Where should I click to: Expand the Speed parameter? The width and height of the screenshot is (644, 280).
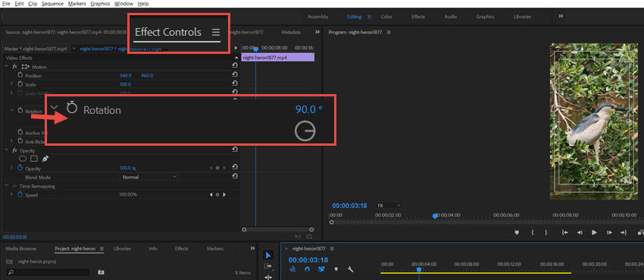click(x=11, y=194)
